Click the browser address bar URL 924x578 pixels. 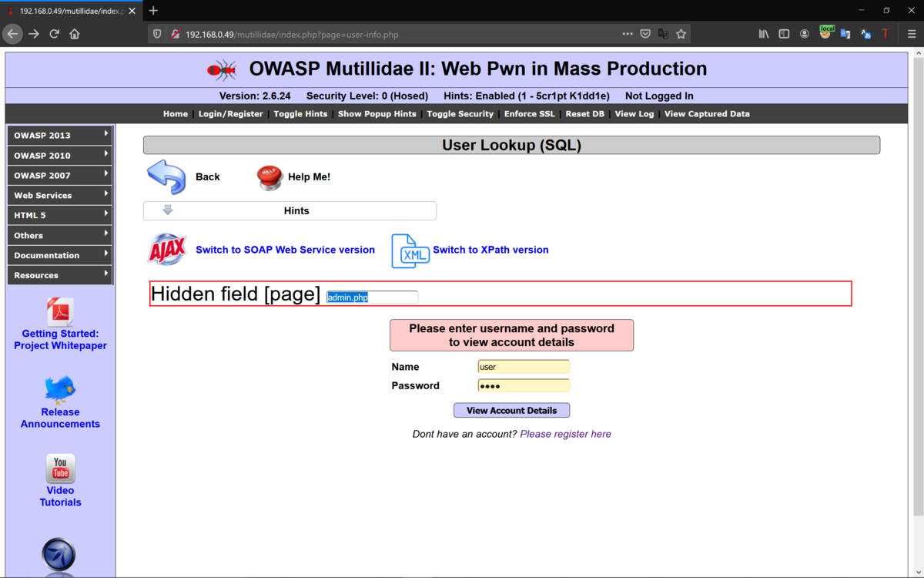point(292,35)
